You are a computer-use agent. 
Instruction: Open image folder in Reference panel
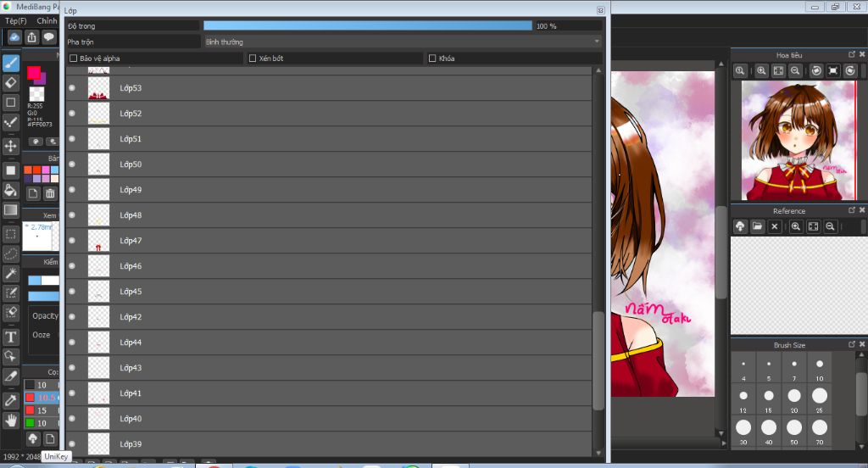coord(757,226)
